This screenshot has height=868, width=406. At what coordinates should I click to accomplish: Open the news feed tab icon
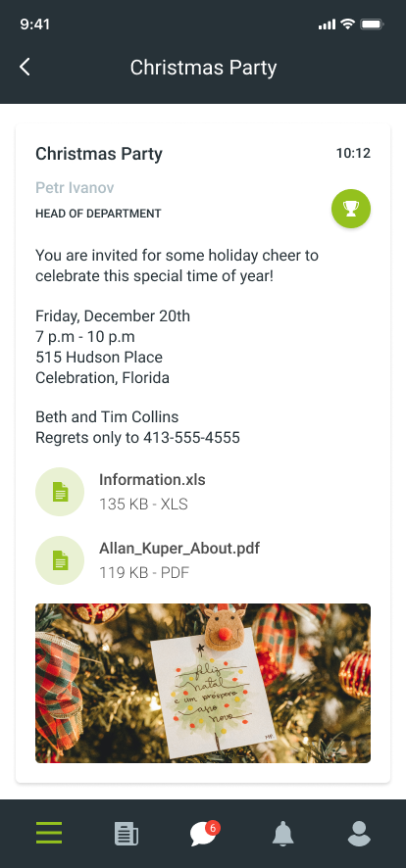pyautogui.click(x=127, y=834)
